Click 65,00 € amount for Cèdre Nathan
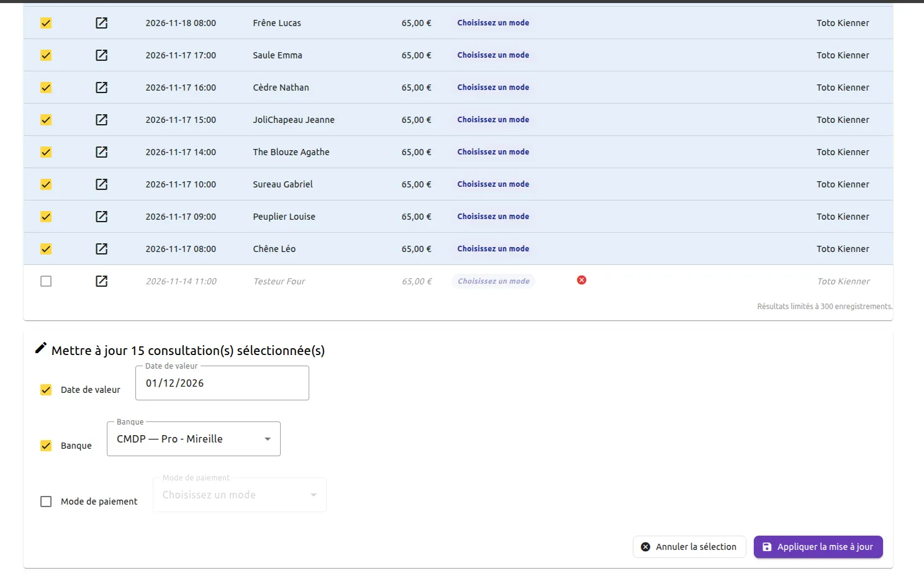 [416, 88]
